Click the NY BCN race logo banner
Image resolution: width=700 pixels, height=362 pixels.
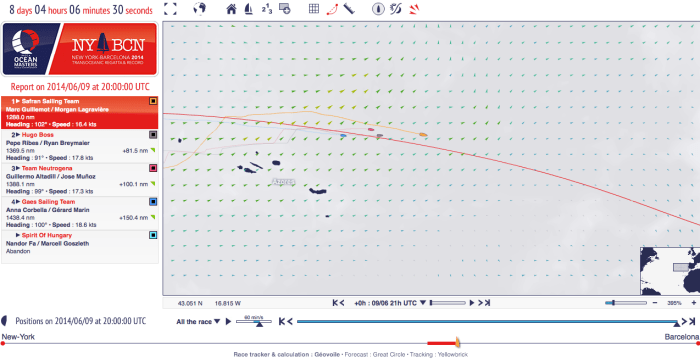80,49
